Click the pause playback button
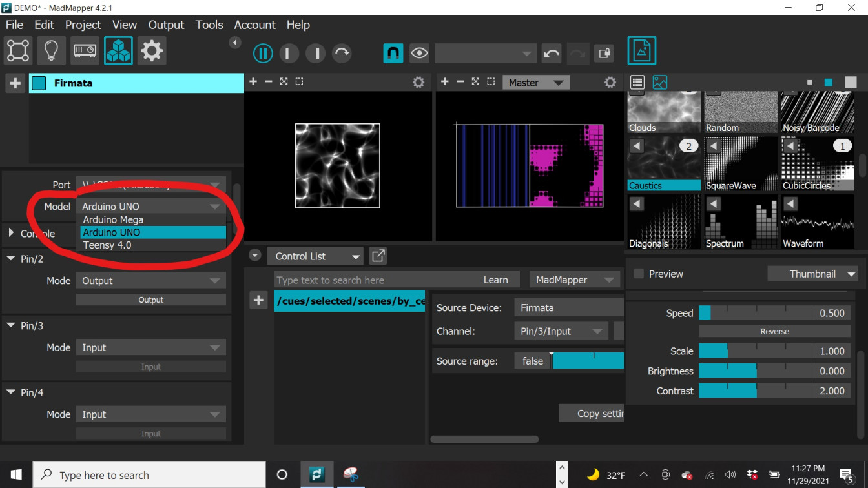The width and height of the screenshot is (868, 488). coord(263,53)
